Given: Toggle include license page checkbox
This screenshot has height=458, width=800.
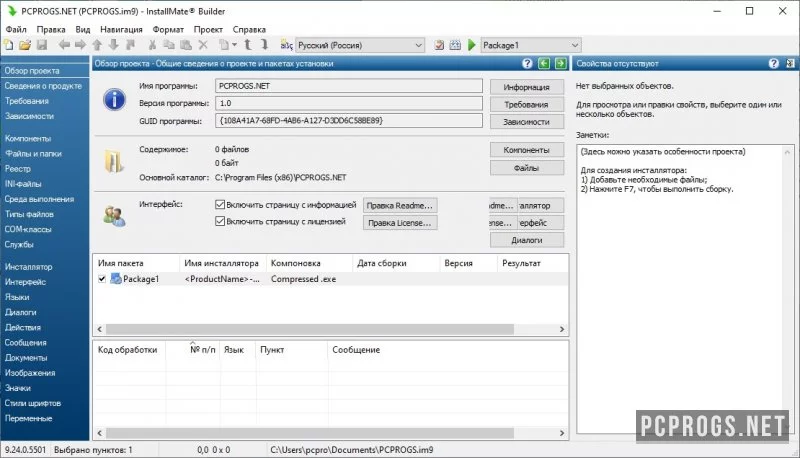Looking at the screenshot, I should click(220, 221).
